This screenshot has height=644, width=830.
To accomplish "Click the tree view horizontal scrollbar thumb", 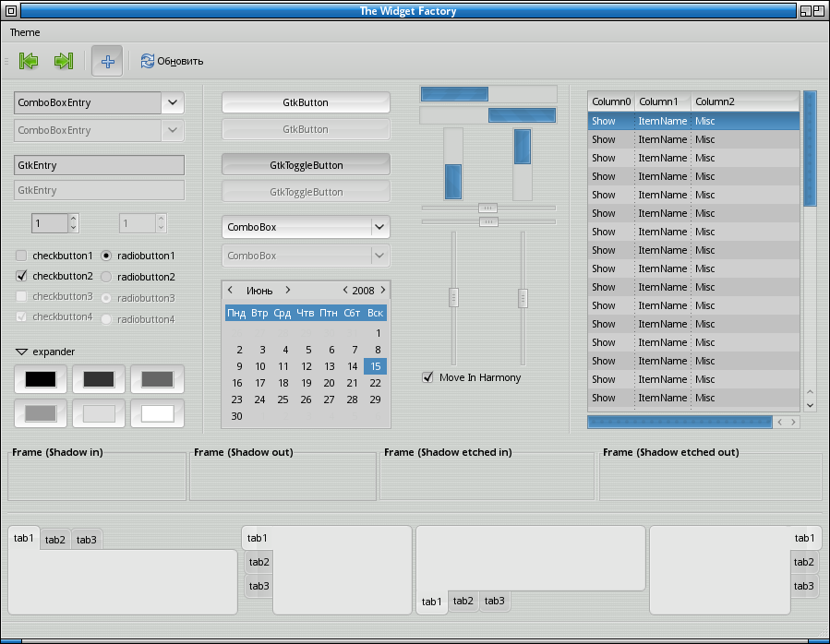I will (680, 422).
